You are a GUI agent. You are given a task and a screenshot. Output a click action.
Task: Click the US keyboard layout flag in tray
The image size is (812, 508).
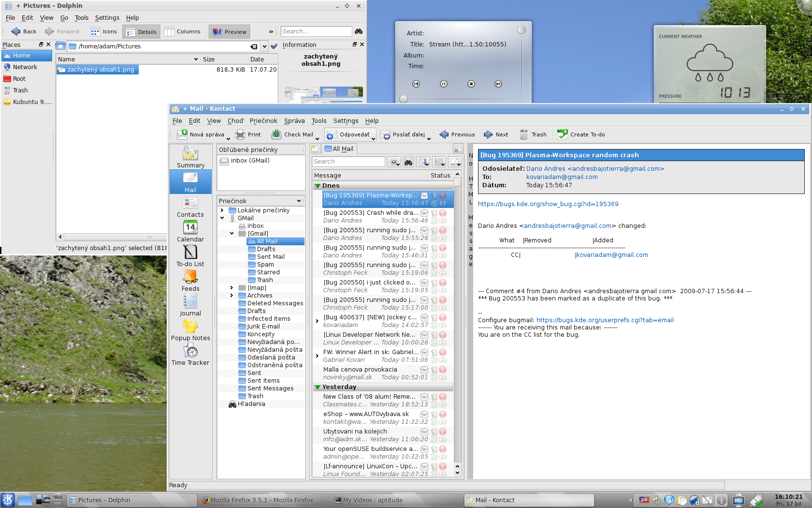tap(644, 500)
